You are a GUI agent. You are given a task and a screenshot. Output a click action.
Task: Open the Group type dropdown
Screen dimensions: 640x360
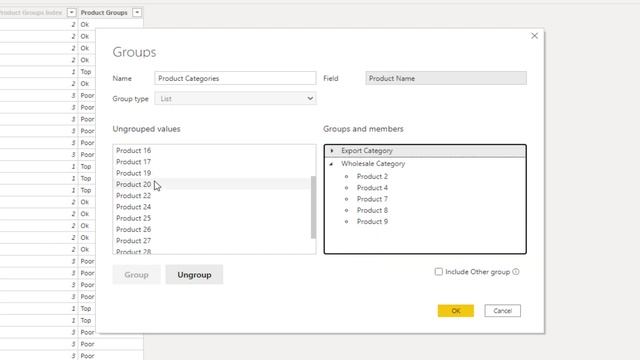click(235, 98)
